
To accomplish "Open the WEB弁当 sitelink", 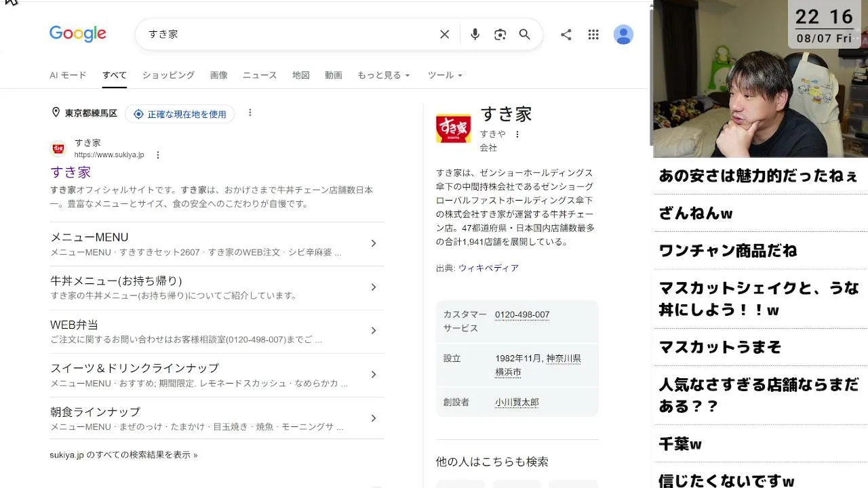I will coord(75,325).
